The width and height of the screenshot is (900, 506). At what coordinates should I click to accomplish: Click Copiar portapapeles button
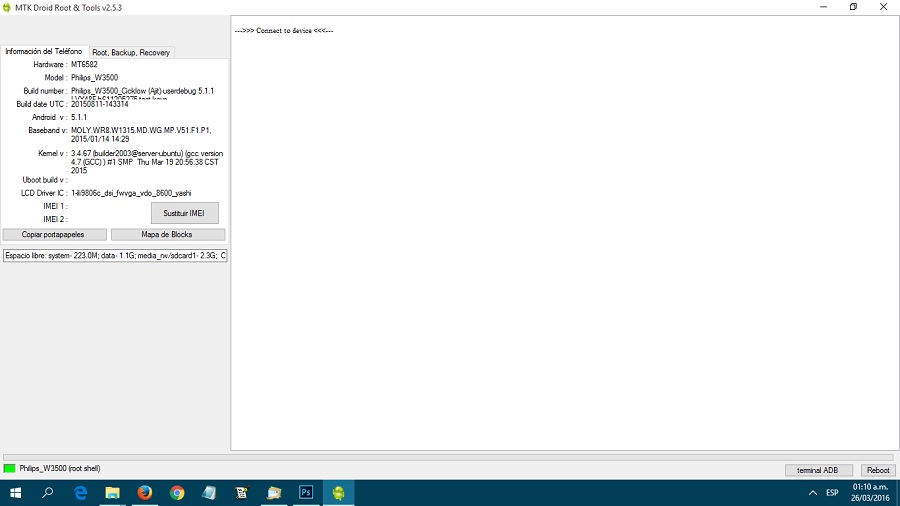(54, 234)
